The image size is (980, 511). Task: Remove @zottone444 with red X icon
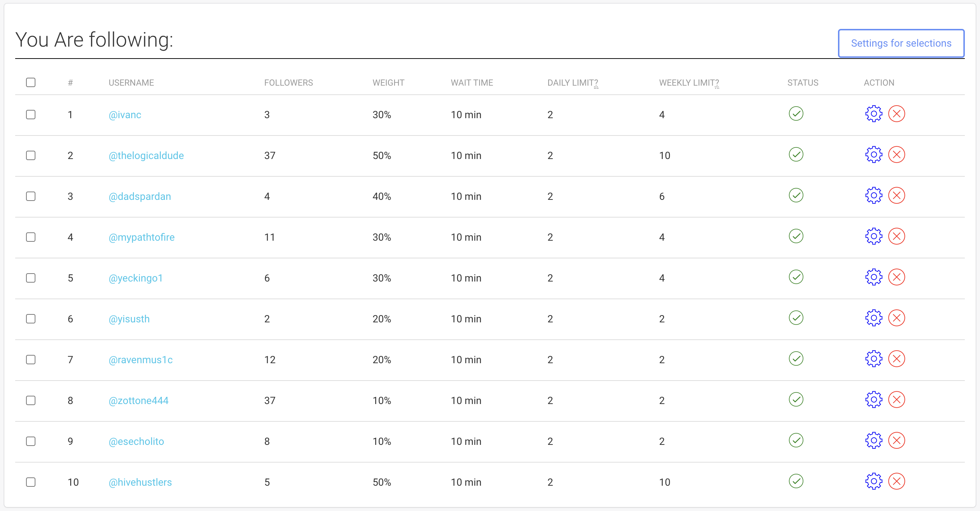point(896,400)
